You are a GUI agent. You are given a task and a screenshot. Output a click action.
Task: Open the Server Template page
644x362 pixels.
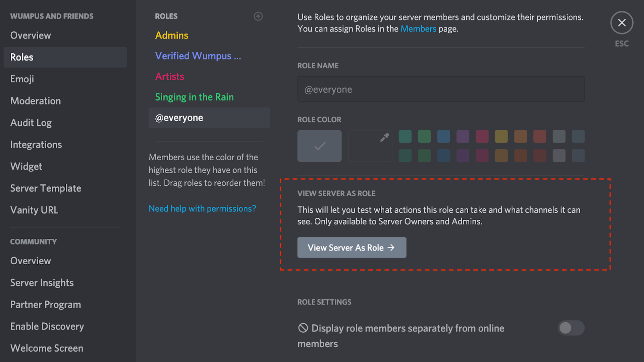46,188
